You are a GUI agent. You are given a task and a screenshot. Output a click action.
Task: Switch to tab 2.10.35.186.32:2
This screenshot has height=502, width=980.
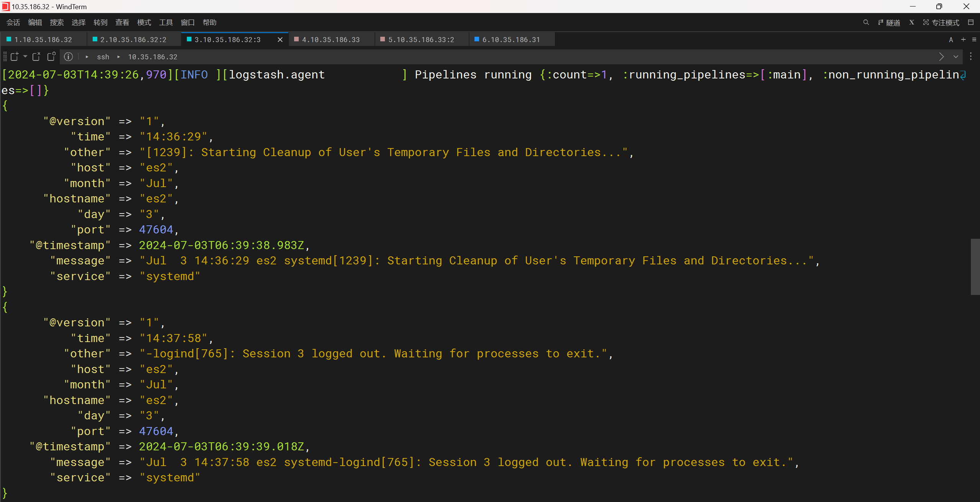point(133,39)
